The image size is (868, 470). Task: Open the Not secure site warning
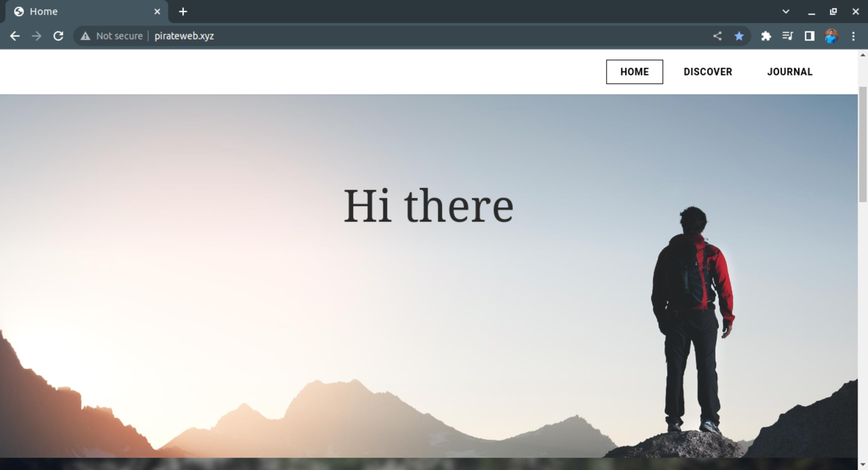pos(112,36)
